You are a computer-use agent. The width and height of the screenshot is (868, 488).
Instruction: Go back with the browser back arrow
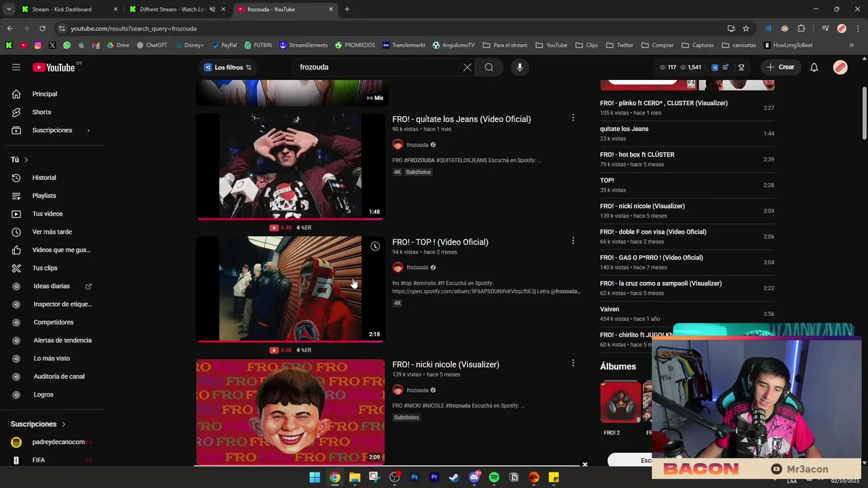tap(9, 28)
